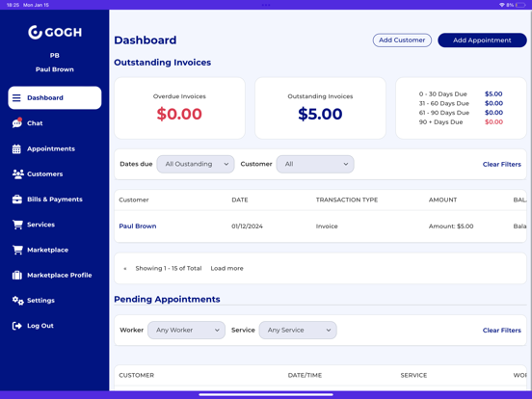This screenshot has height=399, width=532.
Task: Click the Appointments calendar icon
Action: point(16,148)
